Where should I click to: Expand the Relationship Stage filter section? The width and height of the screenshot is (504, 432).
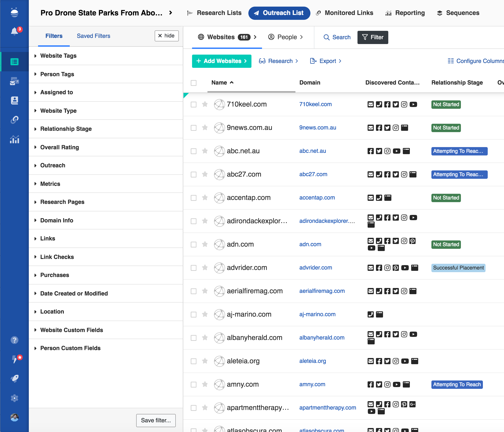[66, 129]
